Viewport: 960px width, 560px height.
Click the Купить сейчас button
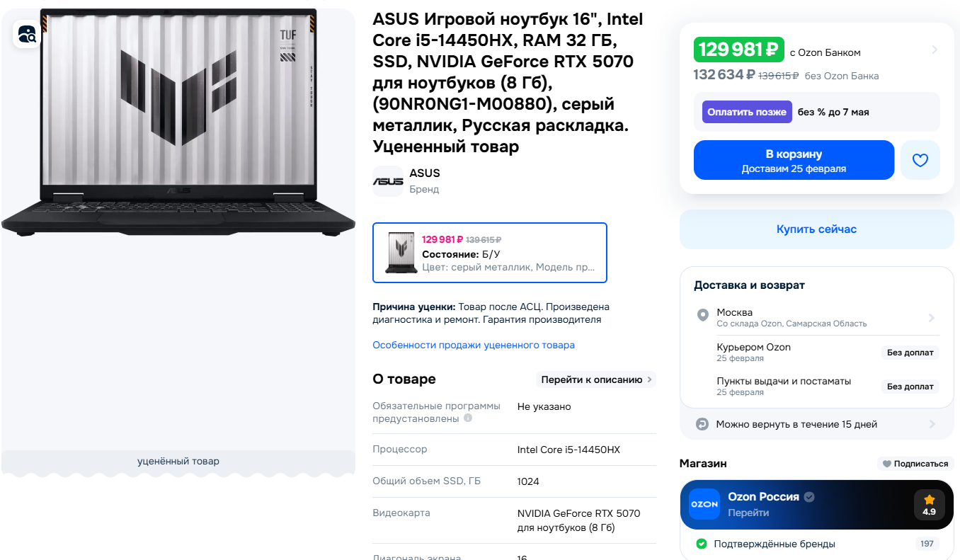pos(816,229)
